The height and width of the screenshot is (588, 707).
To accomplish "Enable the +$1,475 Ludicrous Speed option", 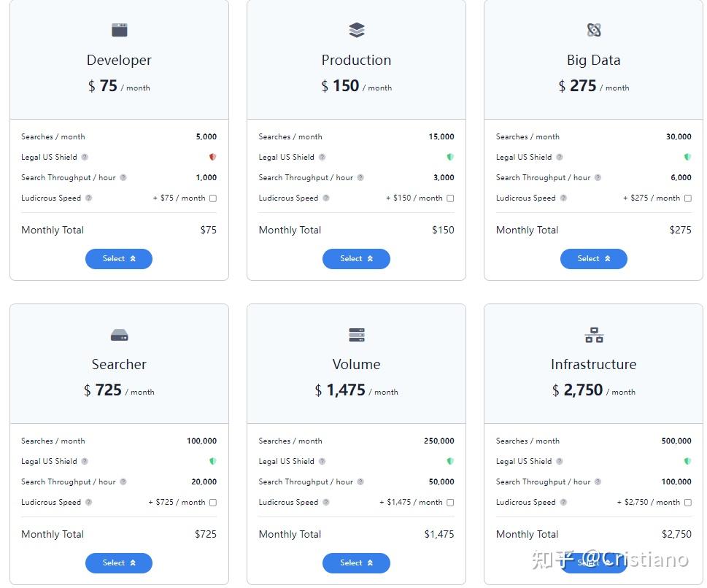I will pos(450,503).
